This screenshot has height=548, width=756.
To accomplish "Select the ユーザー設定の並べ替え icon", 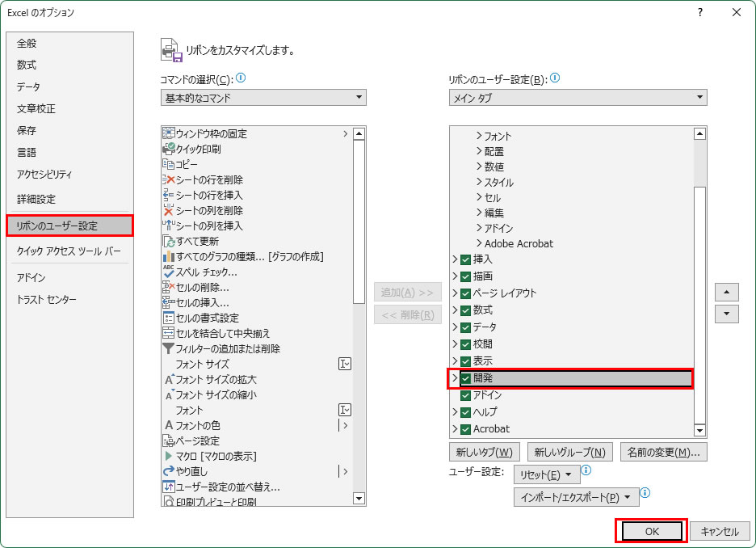I will tap(168, 487).
